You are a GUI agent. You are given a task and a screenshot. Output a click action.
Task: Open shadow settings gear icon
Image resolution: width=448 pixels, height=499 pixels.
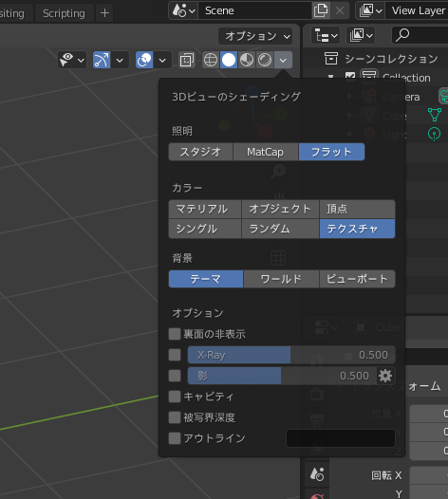pyautogui.click(x=385, y=376)
